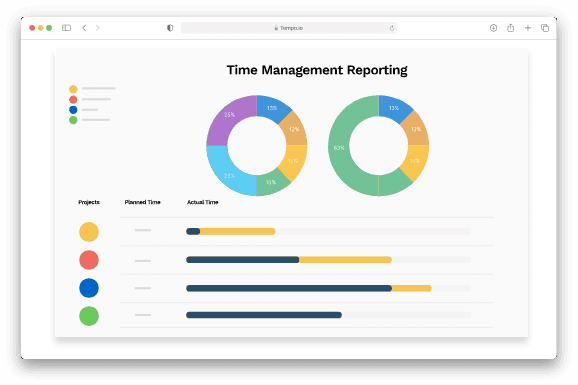Toggle the browser sidebar icon

(x=66, y=28)
